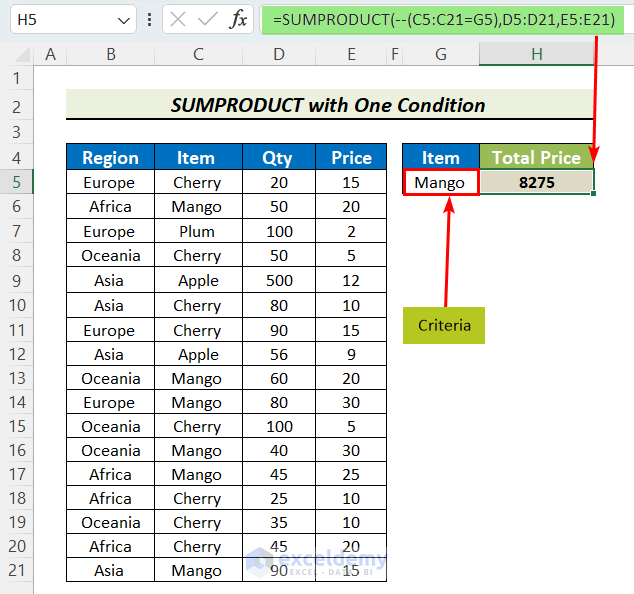Image resolution: width=634 pixels, height=594 pixels.
Task: Click the 'Price' header cell
Action: coord(351,157)
